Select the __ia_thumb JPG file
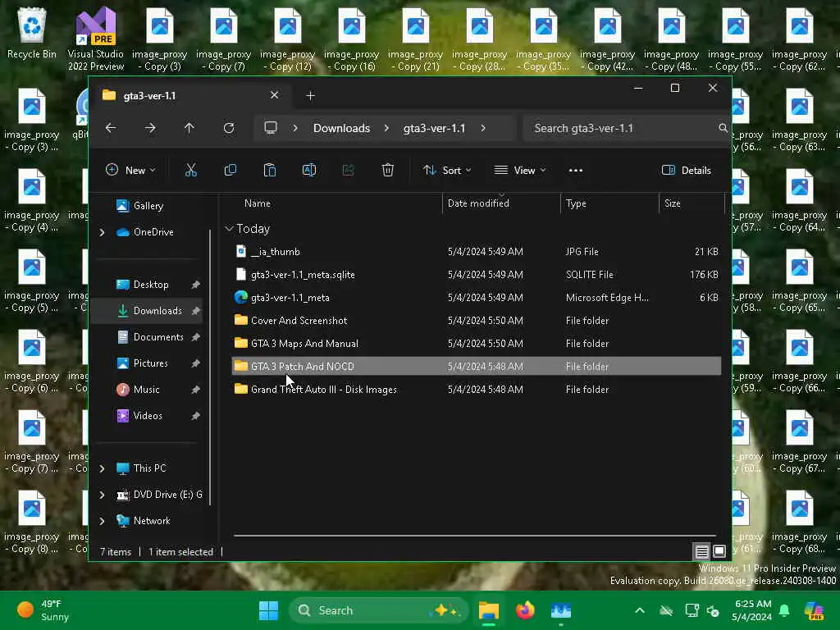Screen dimensions: 840x630 click(x=477, y=251)
